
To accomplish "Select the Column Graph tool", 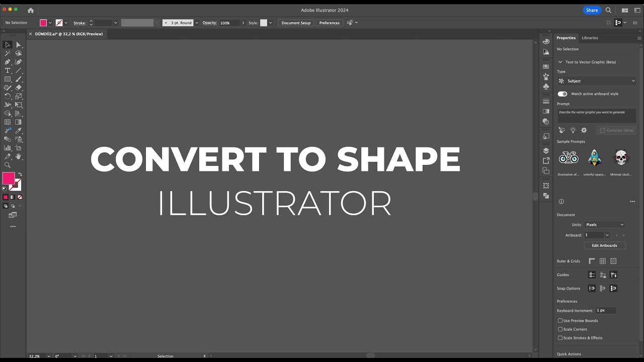I will pyautogui.click(x=8, y=148).
